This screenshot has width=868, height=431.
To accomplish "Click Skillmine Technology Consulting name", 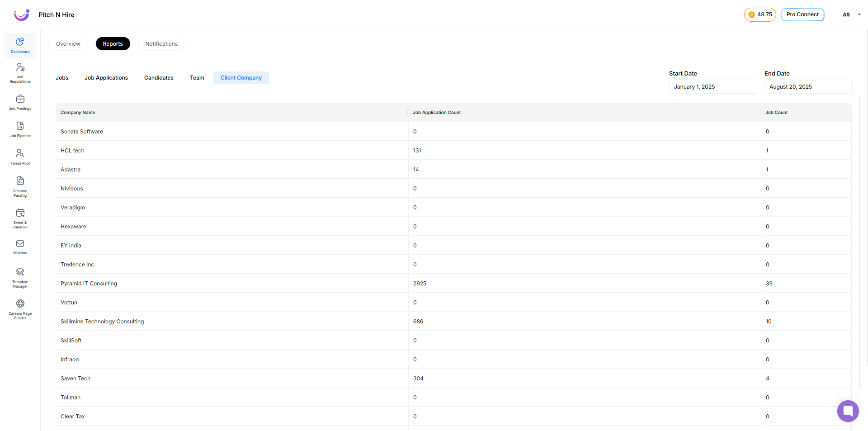I will pyautogui.click(x=102, y=322).
